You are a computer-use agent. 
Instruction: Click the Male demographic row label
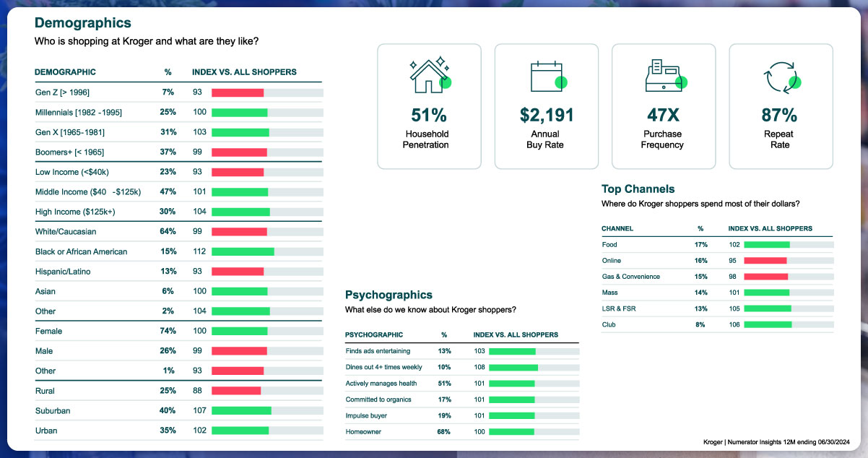coord(44,351)
